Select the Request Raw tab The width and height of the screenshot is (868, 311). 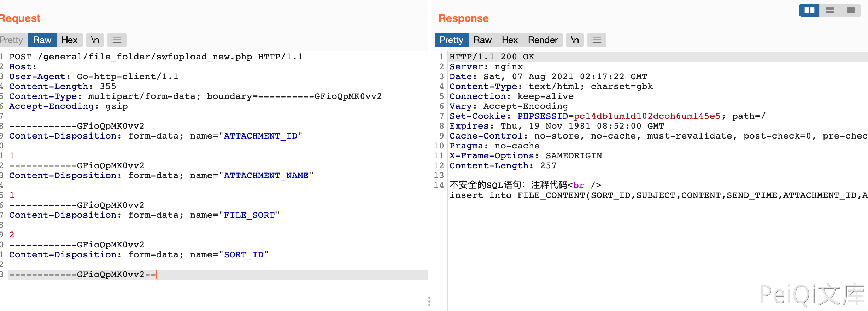point(42,40)
